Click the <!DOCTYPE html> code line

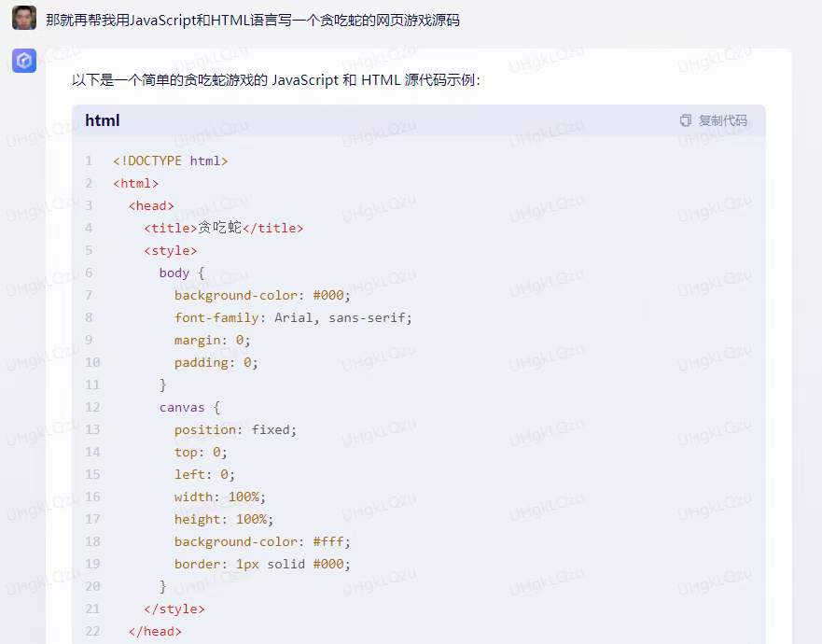[171, 161]
